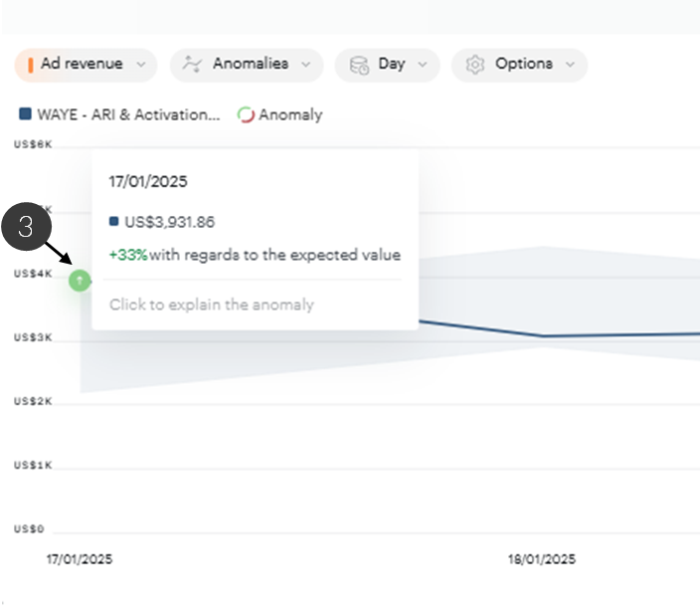Click the Options gear icon
Screen dimensions: 700x612
tap(475, 65)
